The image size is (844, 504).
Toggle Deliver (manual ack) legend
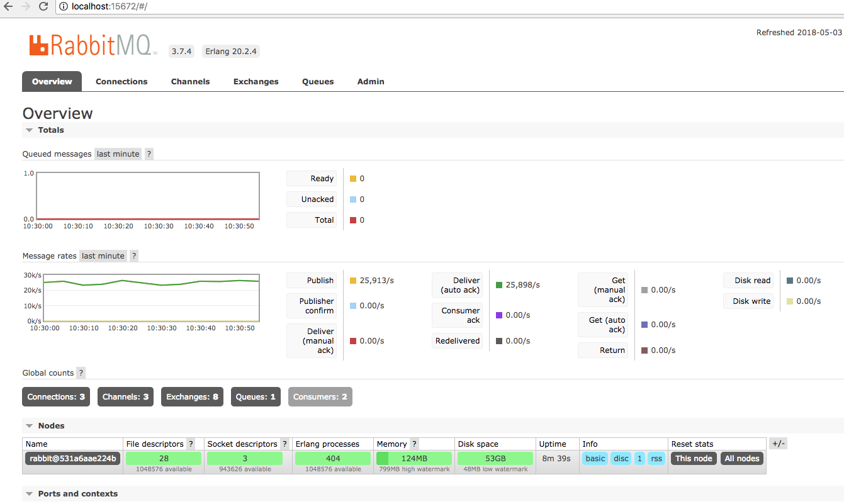click(x=312, y=340)
